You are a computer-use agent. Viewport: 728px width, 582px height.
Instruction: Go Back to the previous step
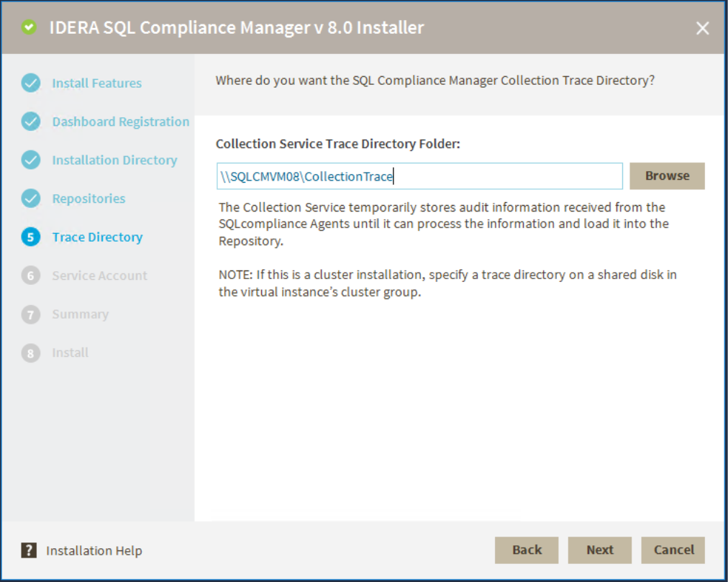[x=527, y=550]
